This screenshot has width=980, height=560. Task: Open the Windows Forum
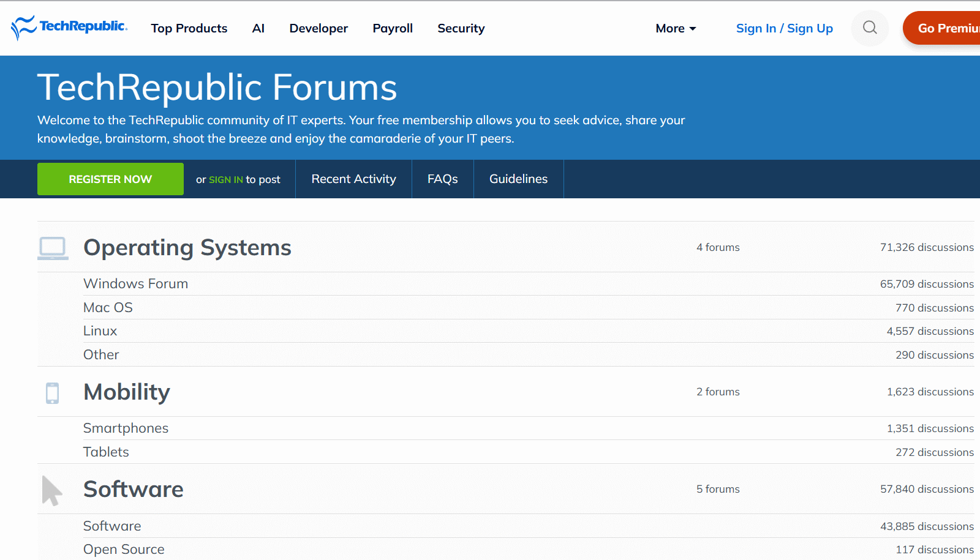pos(136,283)
